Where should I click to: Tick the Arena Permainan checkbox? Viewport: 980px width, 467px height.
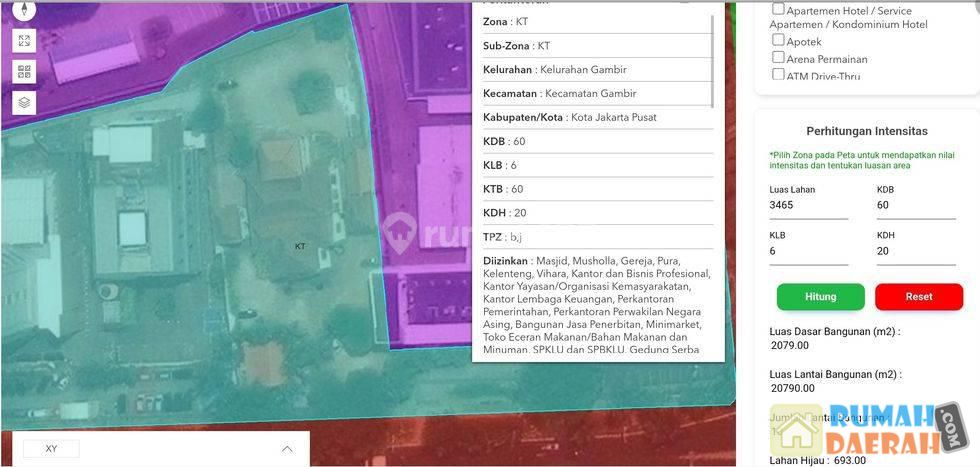(x=779, y=58)
